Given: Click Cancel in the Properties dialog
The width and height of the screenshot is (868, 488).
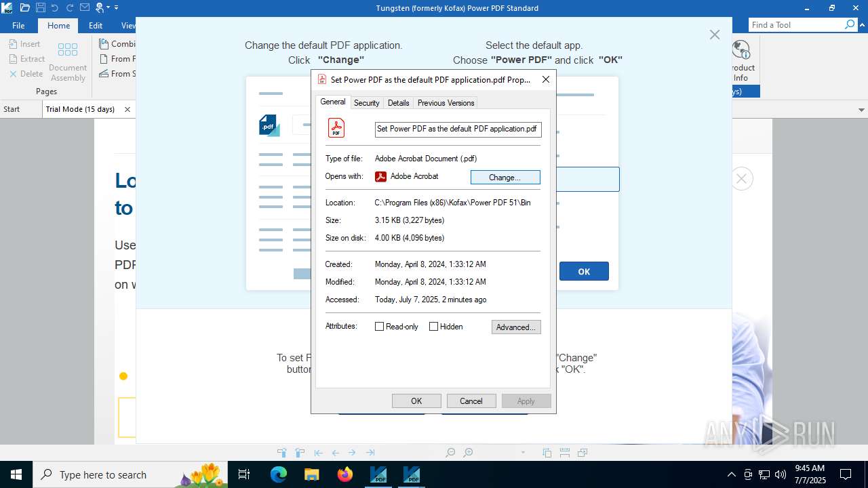Looking at the screenshot, I should [x=471, y=401].
